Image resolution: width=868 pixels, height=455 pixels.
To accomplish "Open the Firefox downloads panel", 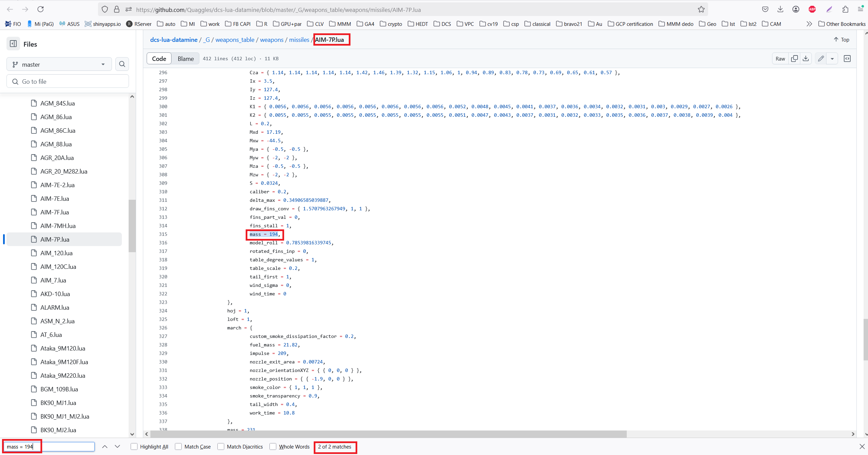I will tap(781, 9).
